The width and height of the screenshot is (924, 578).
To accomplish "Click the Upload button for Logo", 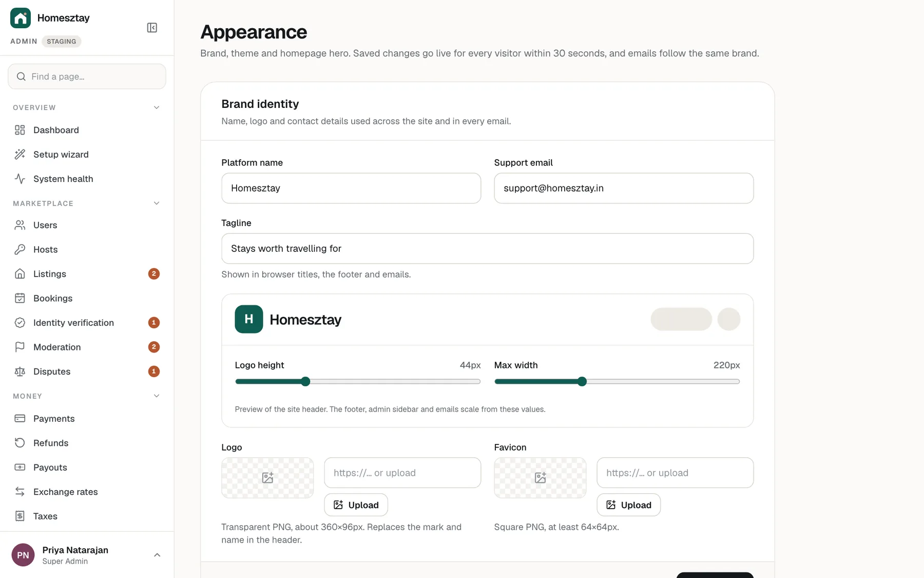I will coord(356,505).
